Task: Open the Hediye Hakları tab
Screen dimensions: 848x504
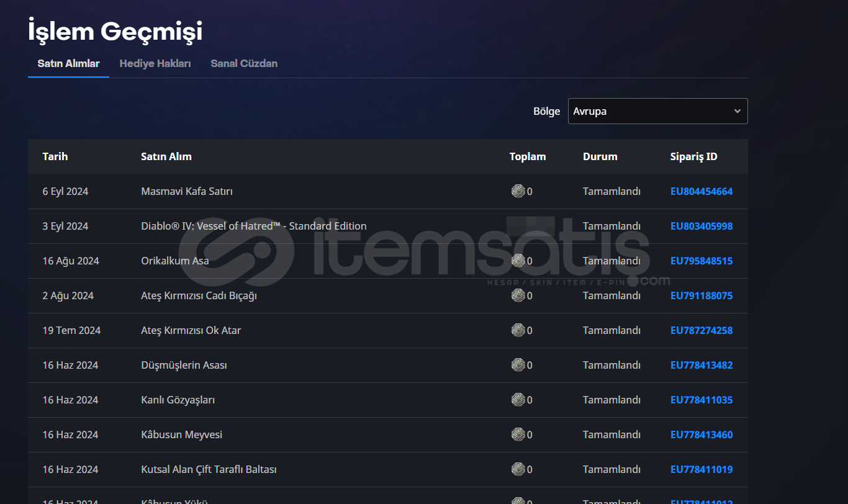Action: 155,63
